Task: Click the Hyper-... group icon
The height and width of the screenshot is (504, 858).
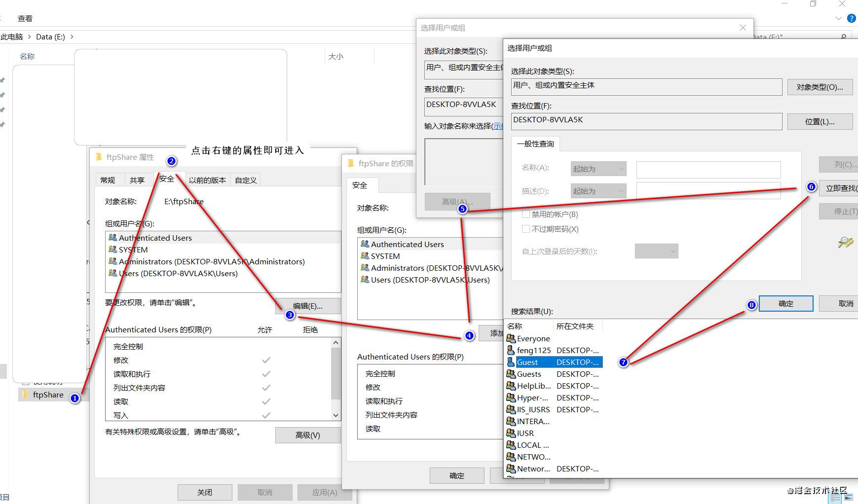Action: 511,397
